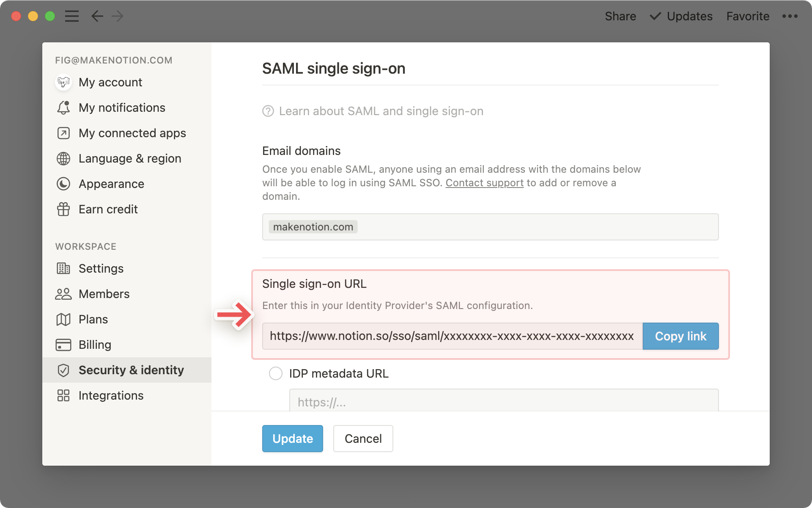This screenshot has height=508, width=812.
Task: Click the email domains field
Action: (x=491, y=227)
